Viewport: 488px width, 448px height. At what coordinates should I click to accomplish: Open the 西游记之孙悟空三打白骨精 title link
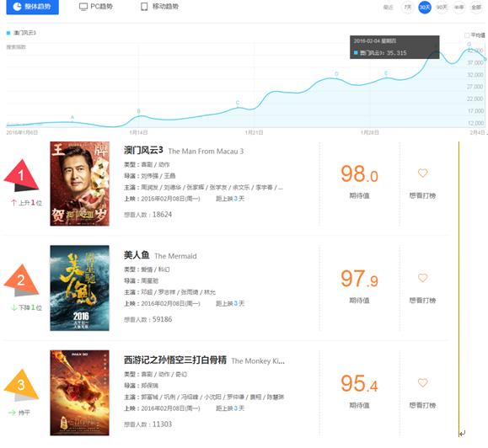(x=175, y=360)
